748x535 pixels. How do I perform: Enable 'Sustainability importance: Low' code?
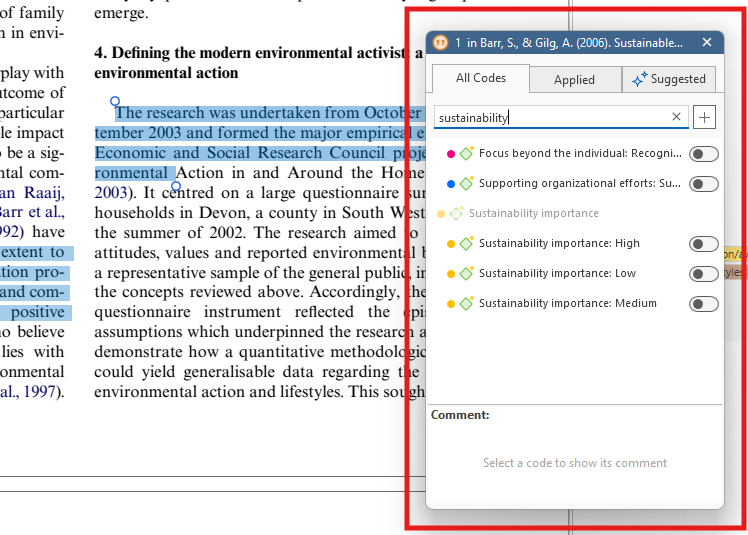point(703,274)
